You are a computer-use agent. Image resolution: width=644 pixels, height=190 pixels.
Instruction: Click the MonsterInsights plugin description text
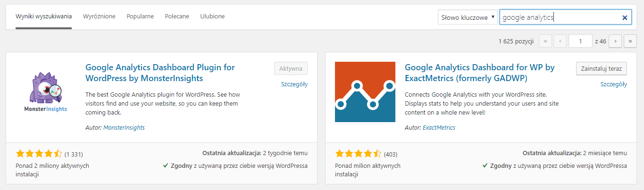pyautogui.click(x=162, y=103)
